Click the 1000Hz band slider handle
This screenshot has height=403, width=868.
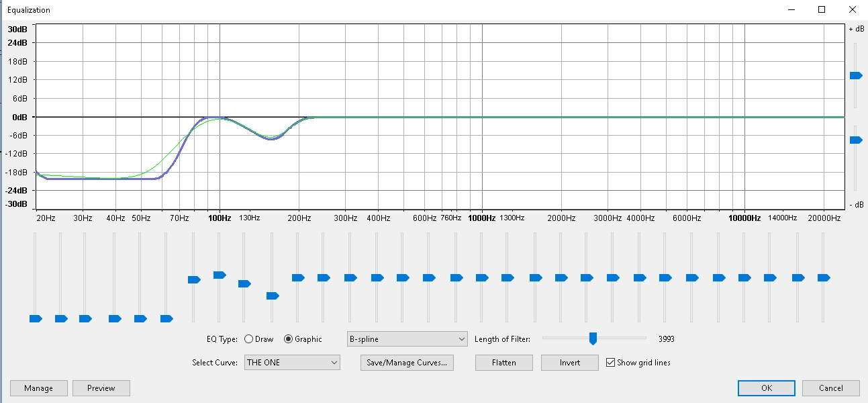click(x=481, y=277)
